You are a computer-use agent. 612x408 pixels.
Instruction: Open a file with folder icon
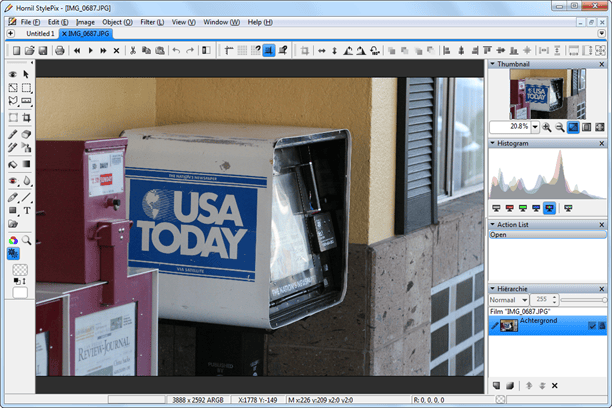(30, 50)
